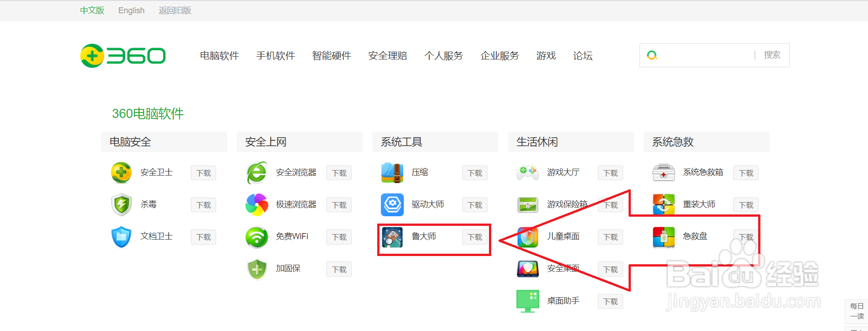Click the 杀毒 shield icon
Viewport: 868px width, 331px height.
(121, 204)
